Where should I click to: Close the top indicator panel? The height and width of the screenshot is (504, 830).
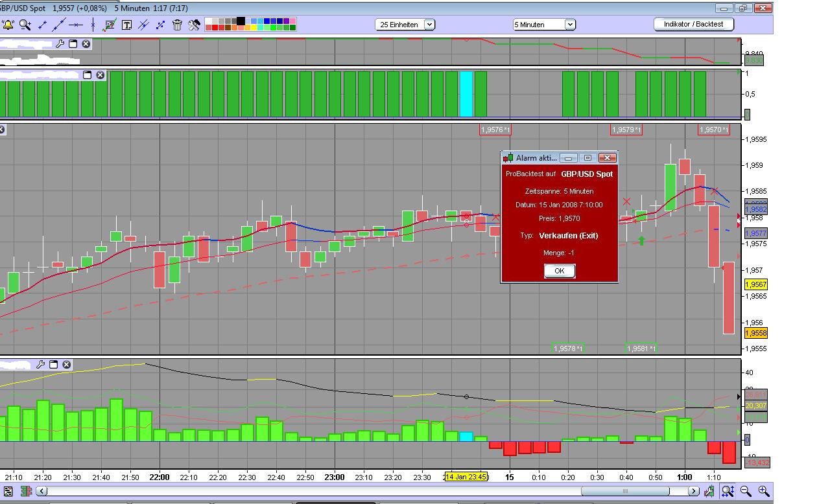(86, 44)
